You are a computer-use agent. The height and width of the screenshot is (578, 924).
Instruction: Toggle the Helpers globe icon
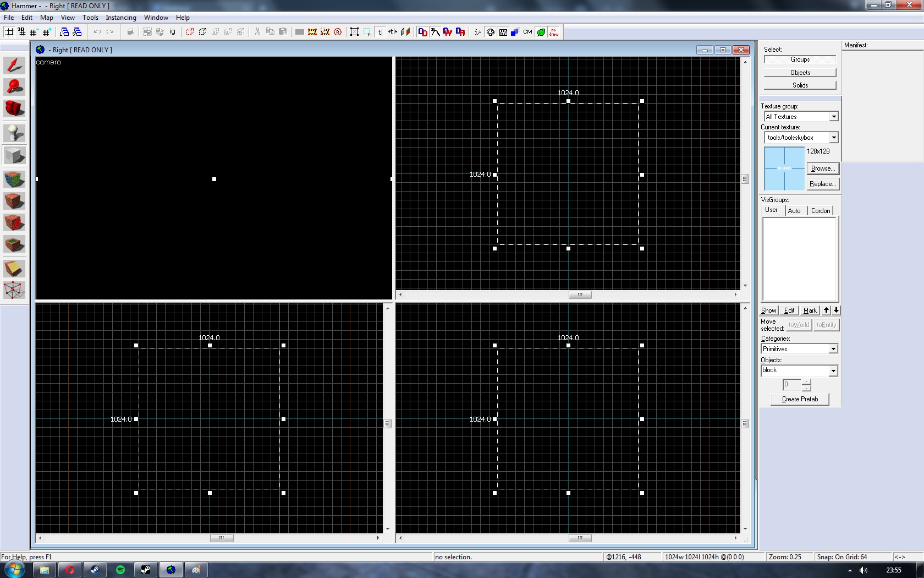coord(491,32)
